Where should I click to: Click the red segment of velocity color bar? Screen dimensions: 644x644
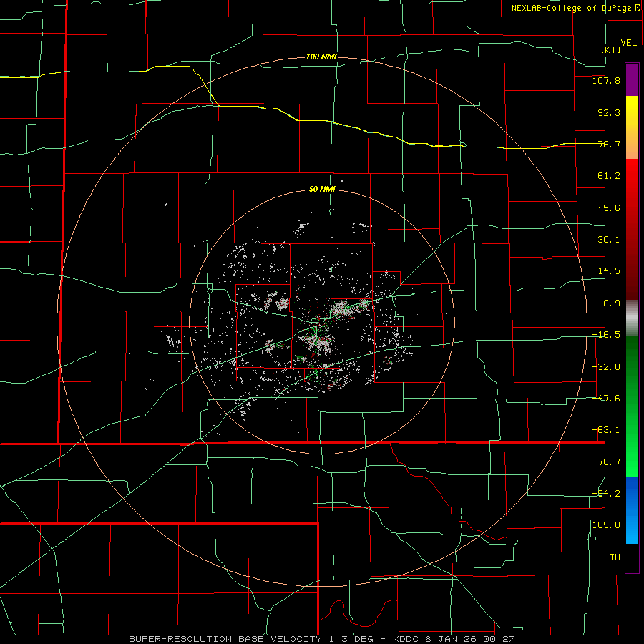pos(632,229)
